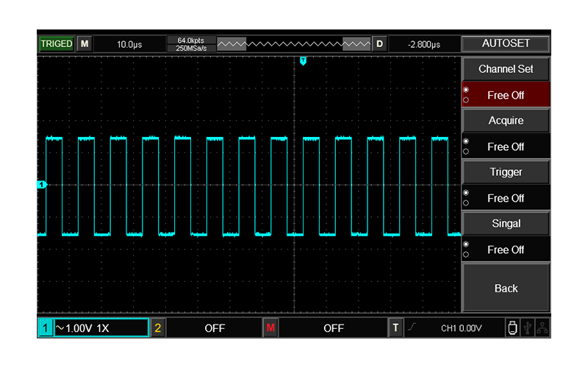Click the T trigger icon in bottom bar
This screenshot has width=588, height=368.
click(x=396, y=328)
